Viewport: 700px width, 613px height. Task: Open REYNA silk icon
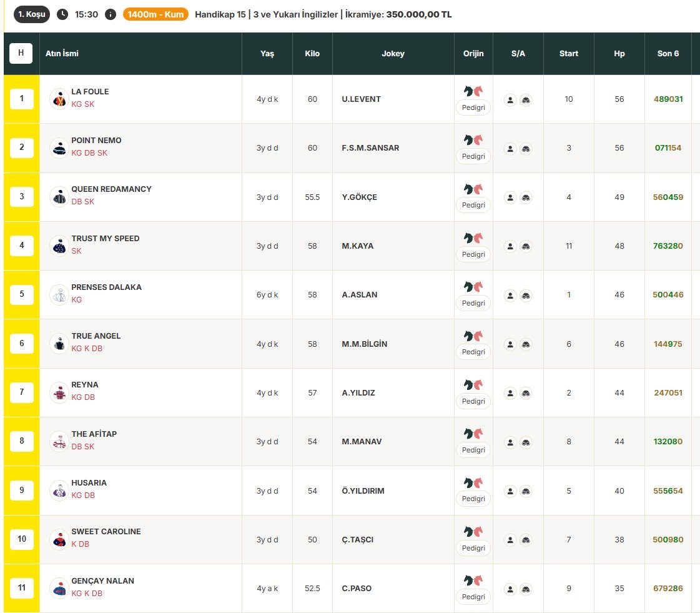click(x=59, y=392)
